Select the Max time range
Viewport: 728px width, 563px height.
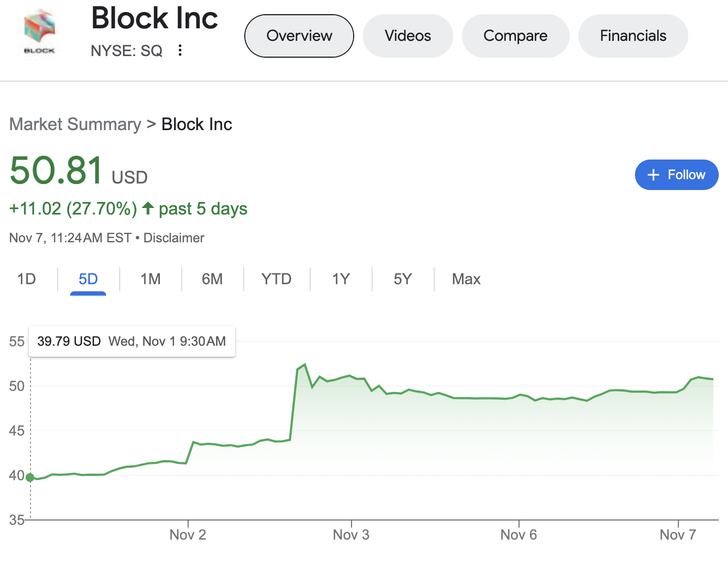coord(466,279)
